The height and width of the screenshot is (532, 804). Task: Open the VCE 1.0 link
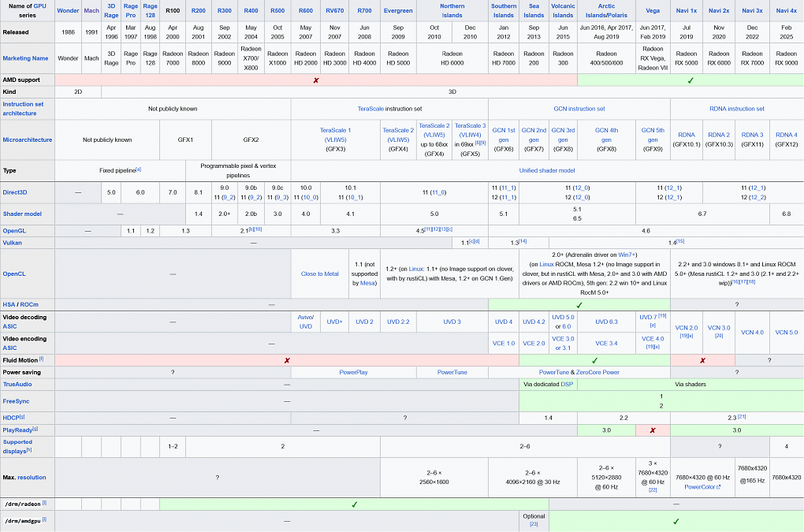(504, 344)
